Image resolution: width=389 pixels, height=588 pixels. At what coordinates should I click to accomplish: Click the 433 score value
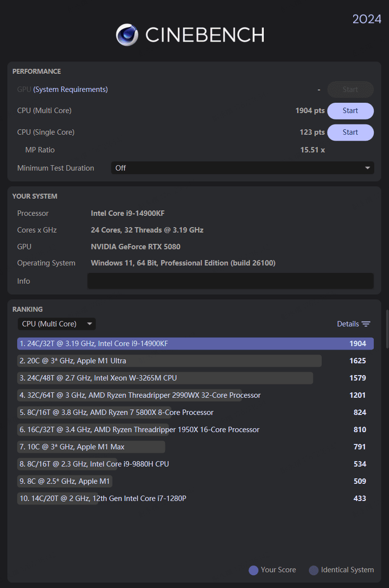360,499
